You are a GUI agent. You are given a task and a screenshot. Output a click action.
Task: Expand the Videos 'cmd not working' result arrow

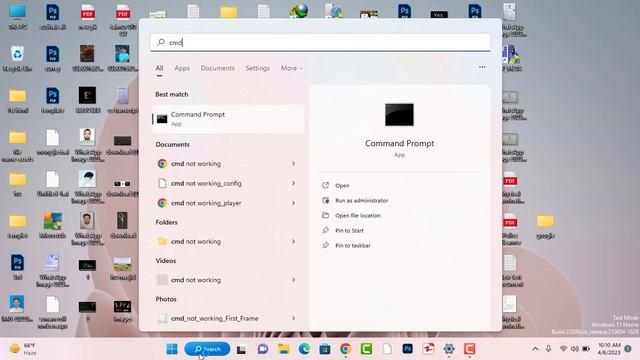click(293, 280)
